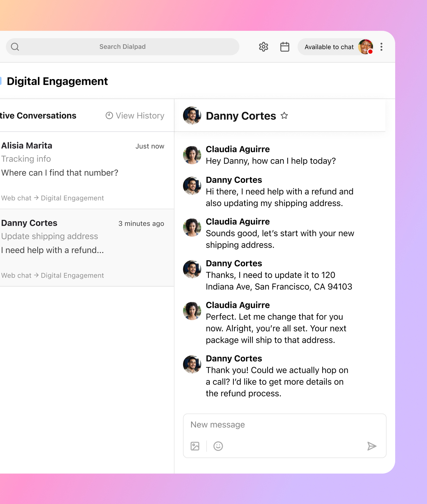Open the emoji picker
427x504 pixels.
pos(218,446)
